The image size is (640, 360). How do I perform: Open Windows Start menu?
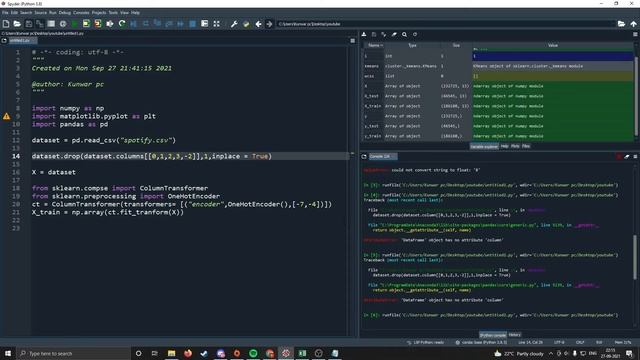(x=7, y=353)
